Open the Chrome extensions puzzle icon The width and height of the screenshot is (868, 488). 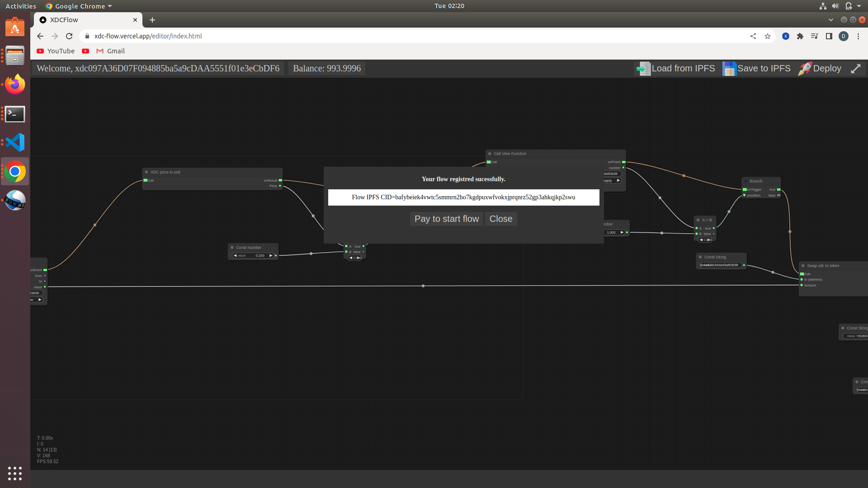pos(800,36)
